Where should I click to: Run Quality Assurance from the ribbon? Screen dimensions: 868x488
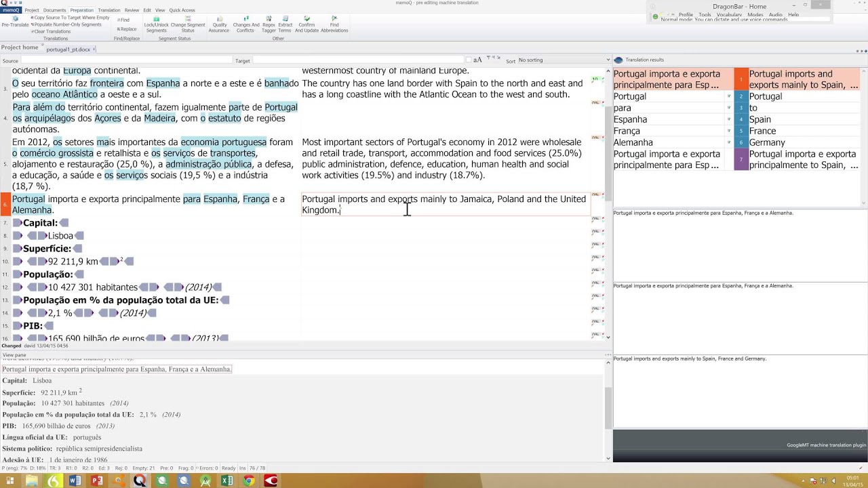point(219,24)
